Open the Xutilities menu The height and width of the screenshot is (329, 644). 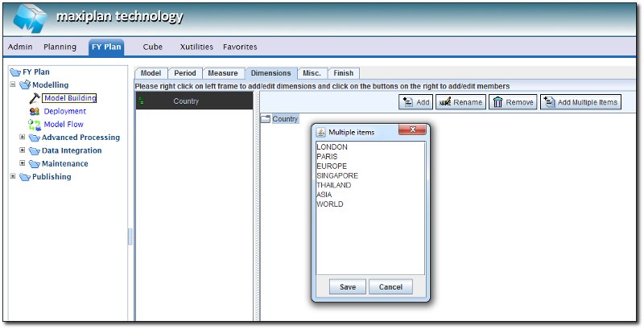[196, 47]
